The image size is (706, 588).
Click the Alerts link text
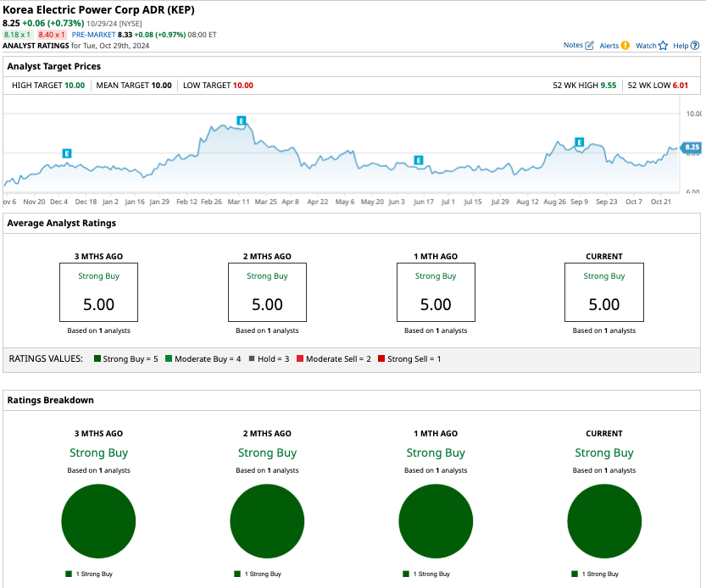coord(609,46)
